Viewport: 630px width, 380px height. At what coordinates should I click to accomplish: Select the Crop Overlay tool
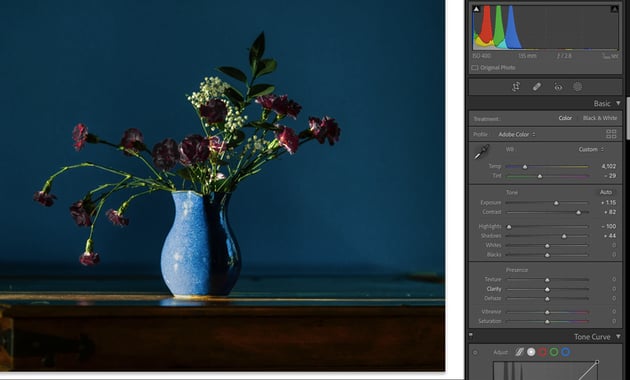(516, 87)
